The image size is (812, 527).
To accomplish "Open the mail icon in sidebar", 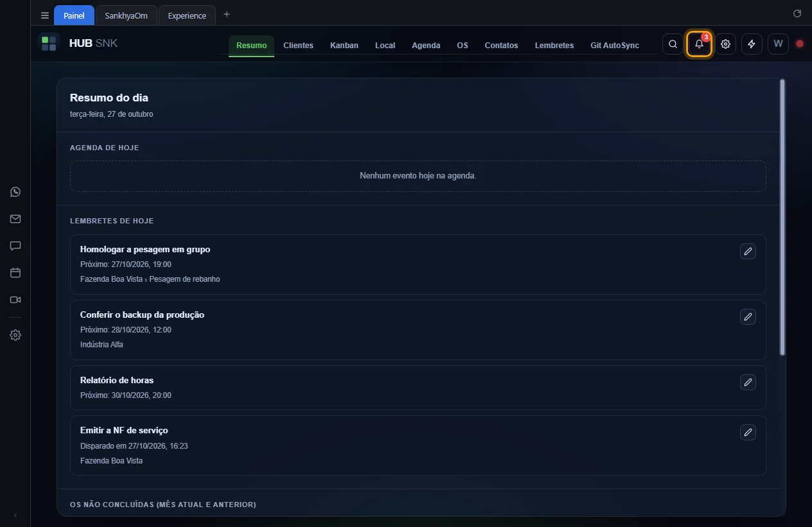I will click(15, 219).
